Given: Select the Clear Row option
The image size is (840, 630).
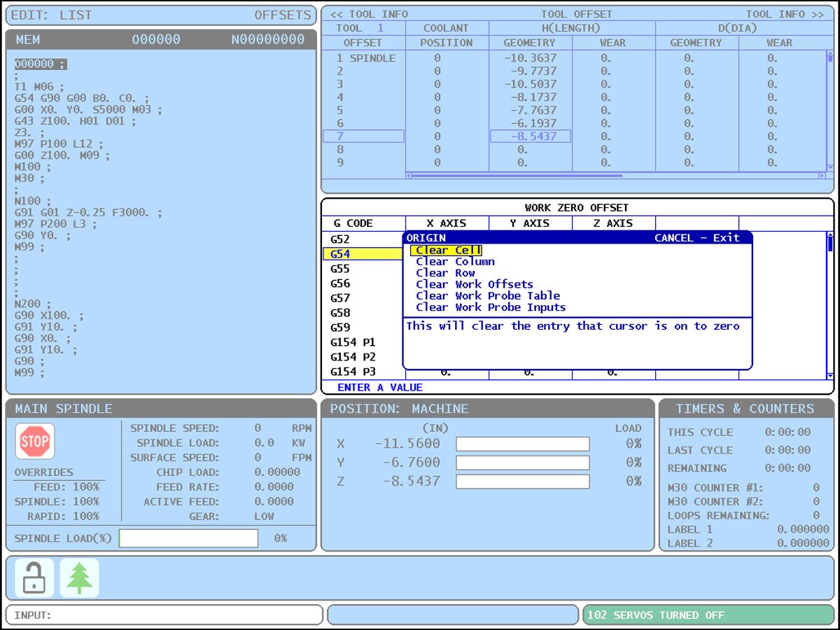Looking at the screenshot, I should pos(445,273).
